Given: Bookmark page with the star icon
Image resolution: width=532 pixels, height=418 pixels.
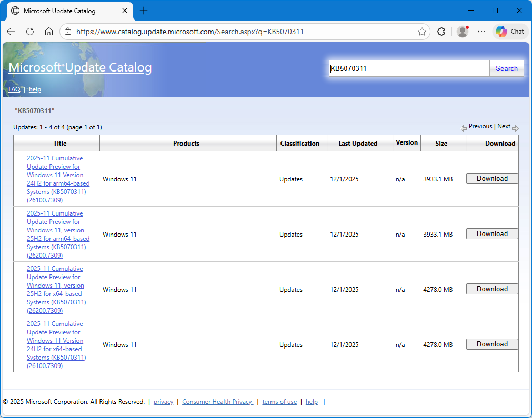Looking at the screenshot, I should click(x=421, y=32).
